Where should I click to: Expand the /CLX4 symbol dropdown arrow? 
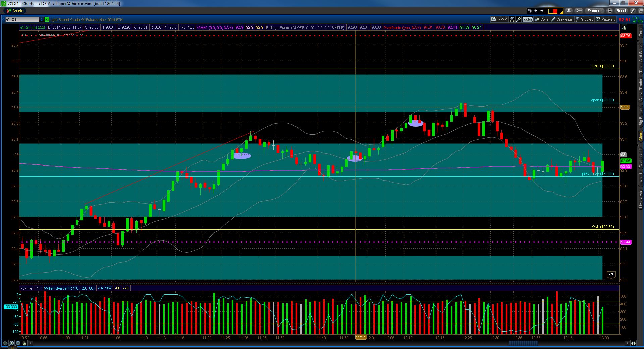pyautogui.click(x=42, y=20)
